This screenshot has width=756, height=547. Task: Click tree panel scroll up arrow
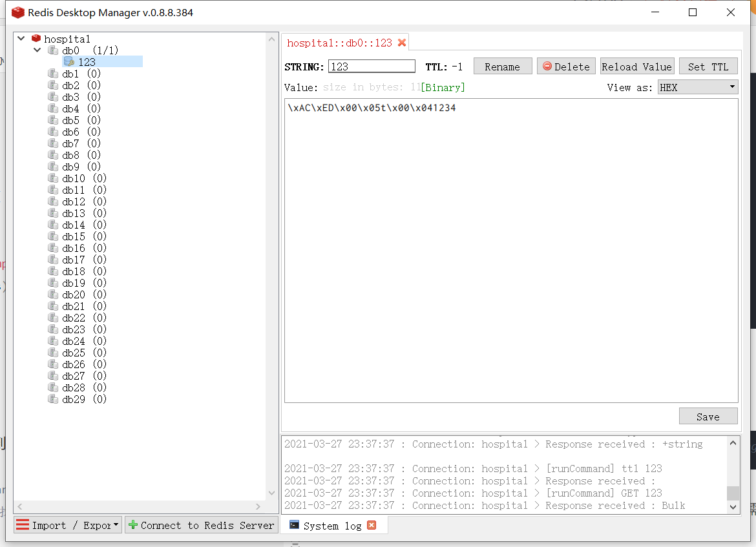(x=271, y=39)
